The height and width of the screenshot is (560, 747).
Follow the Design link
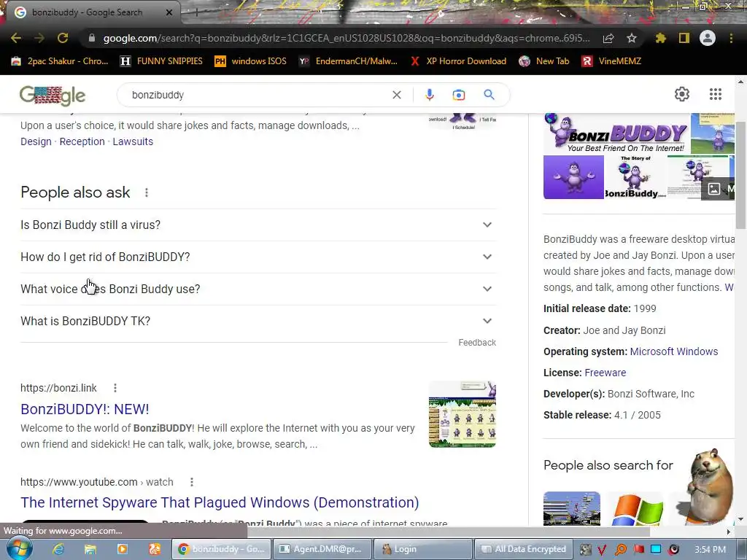tap(36, 142)
